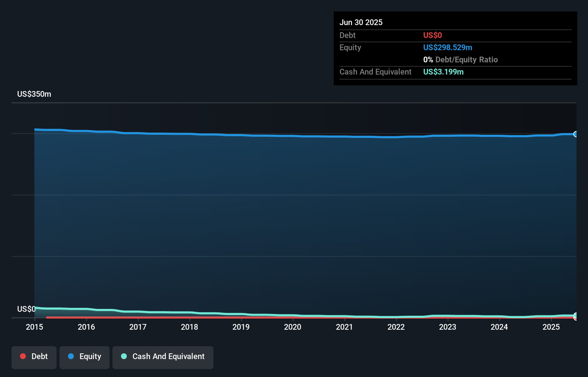
Task: Click the blue Equity legend dot icon
Action: [71, 356]
